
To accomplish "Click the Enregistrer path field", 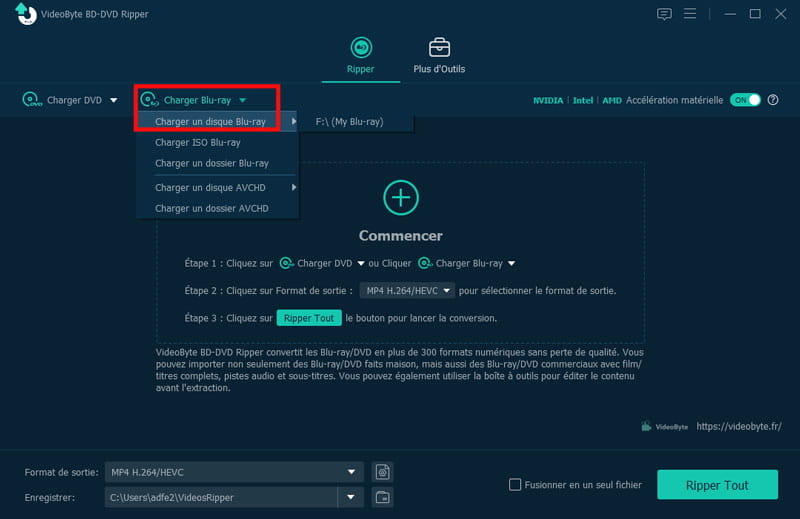I will click(x=221, y=497).
